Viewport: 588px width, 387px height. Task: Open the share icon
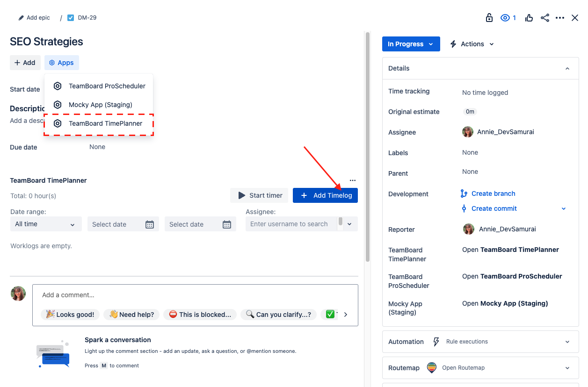coord(545,18)
